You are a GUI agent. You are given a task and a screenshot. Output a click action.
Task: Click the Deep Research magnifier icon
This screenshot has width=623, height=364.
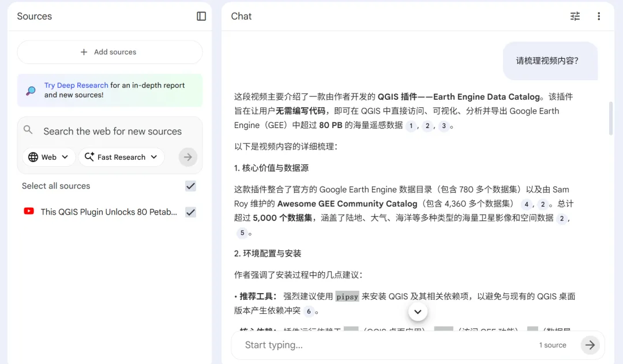coord(31,91)
